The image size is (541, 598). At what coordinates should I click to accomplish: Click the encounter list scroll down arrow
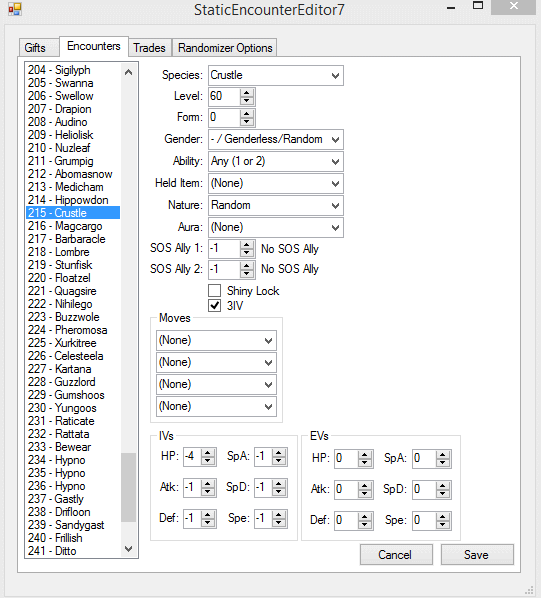128,549
